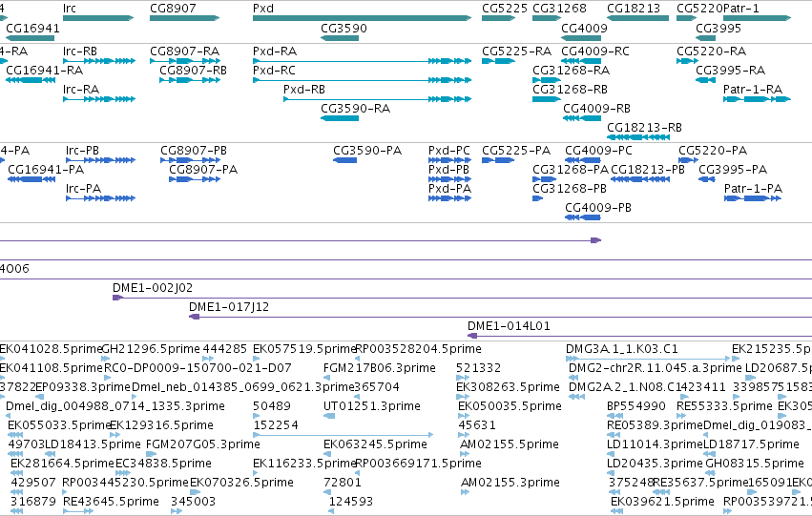
Task: Select the CG8907-PB protein feature
Action: 191,160
